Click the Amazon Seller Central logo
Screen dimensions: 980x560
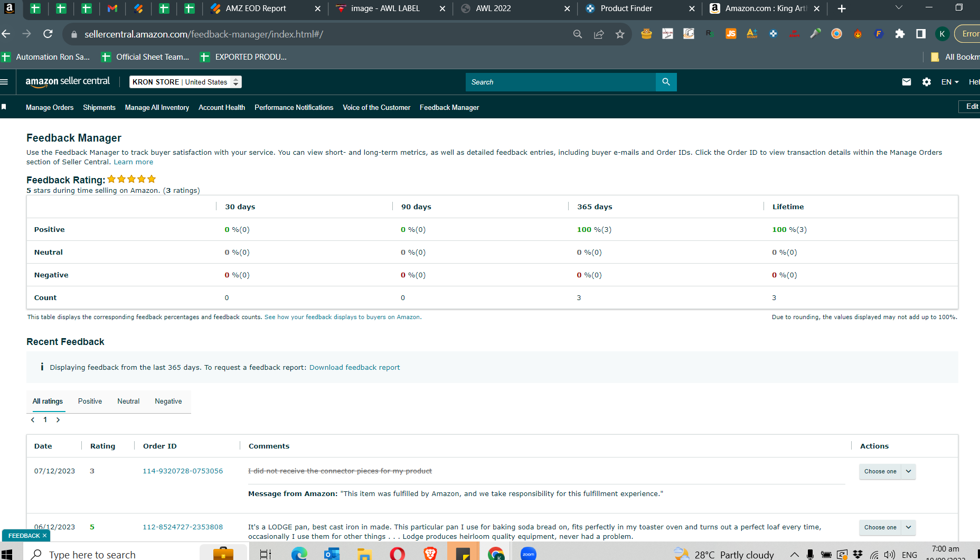pyautogui.click(x=68, y=81)
